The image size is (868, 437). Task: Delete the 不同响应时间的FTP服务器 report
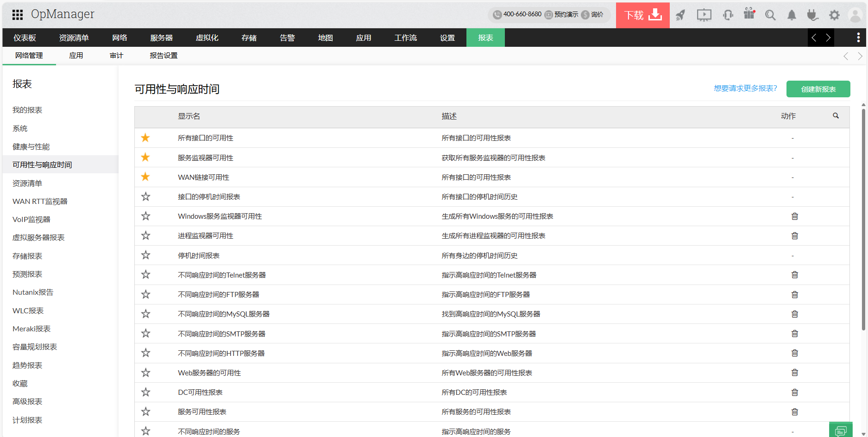click(795, 295)
